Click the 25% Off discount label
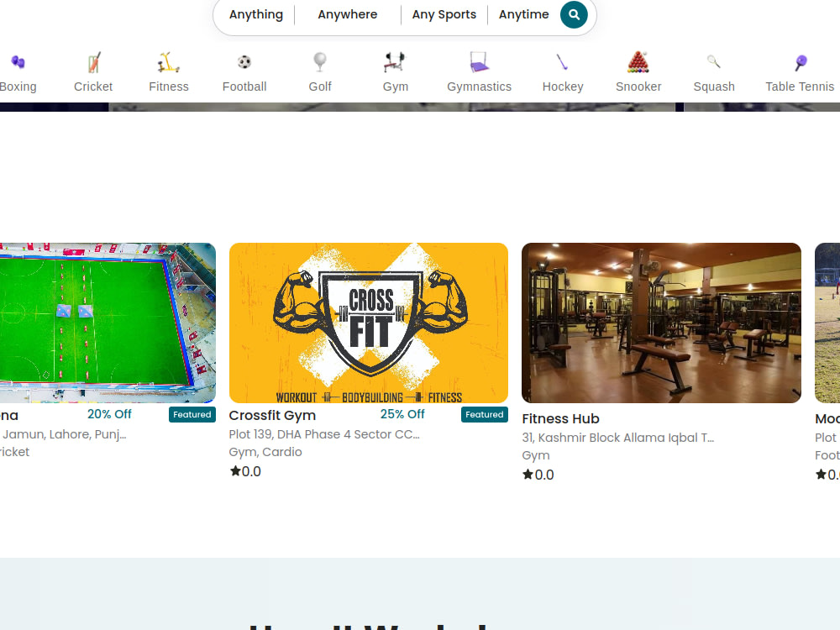Screen dimensions: 840x630 tap(402, 414)
